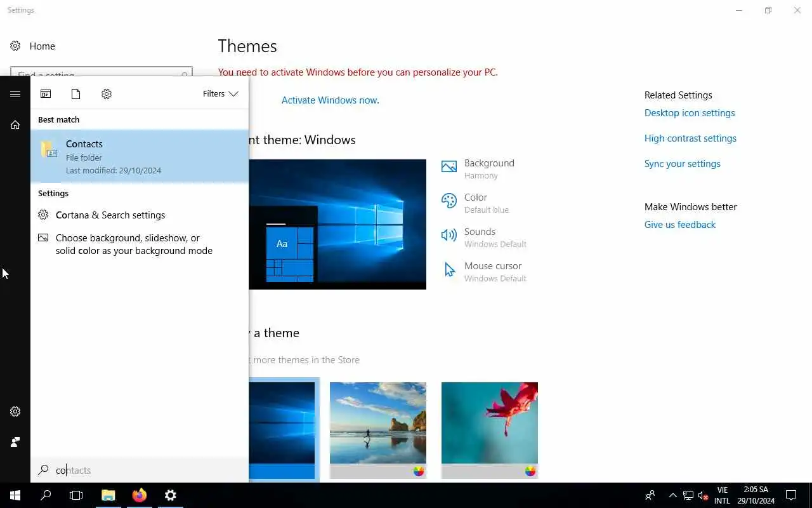
Task: Open Background Harmony setting
Action: [488, 169]
